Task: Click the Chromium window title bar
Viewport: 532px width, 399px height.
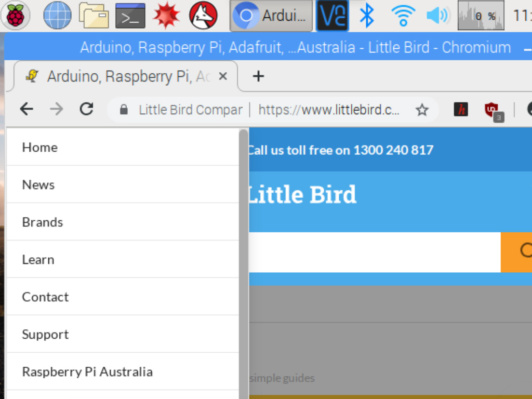Action: (x=268, y=47)
